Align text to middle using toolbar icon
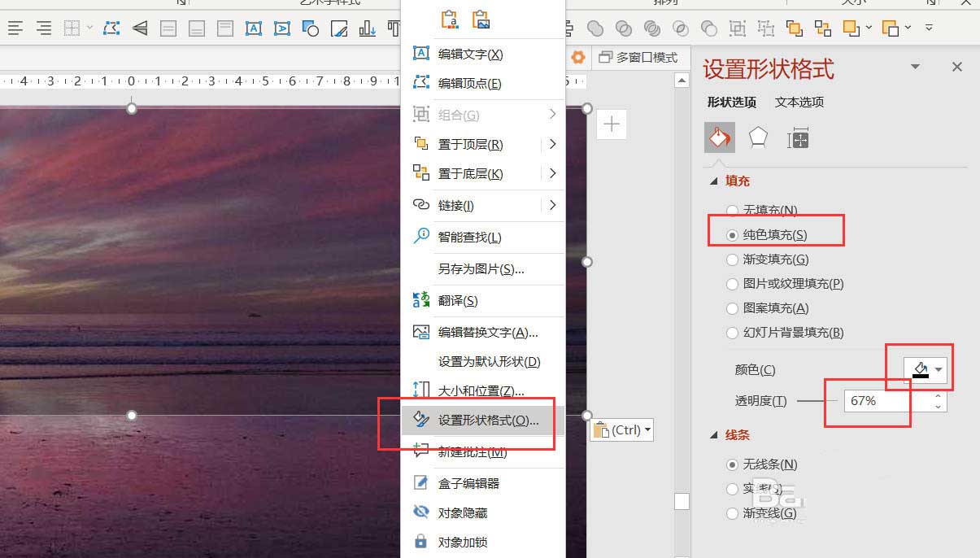The height and width of the screenshot is (558, 980). pos(168,28)
